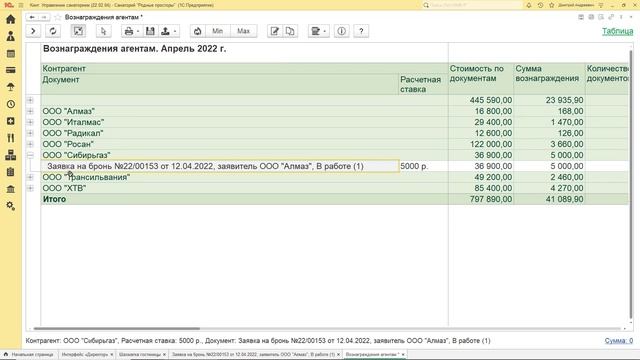Image resolution: width=640 pixels, height=360 pixels.
Task: Click the flame icon before Min
Action: click(198, 31)
